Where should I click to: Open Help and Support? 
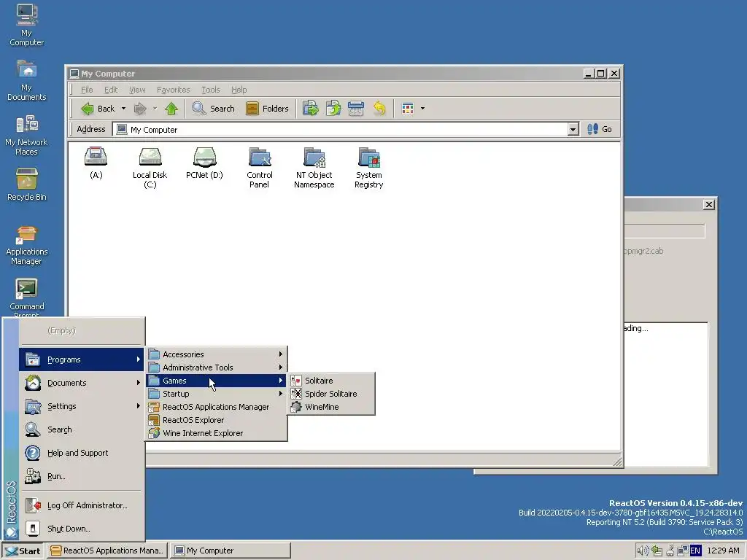[x=82, y=453]
